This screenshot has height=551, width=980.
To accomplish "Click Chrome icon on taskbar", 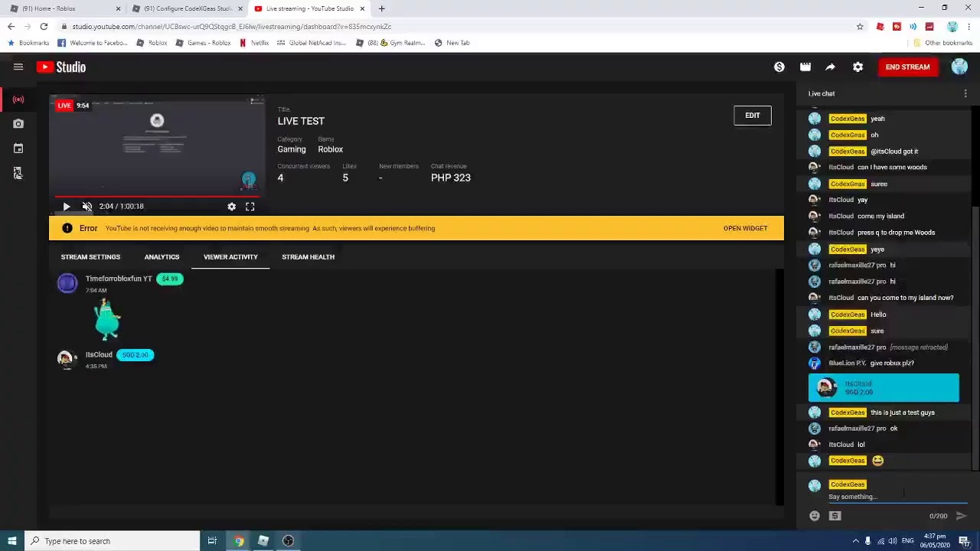I will tap(239, 541).
